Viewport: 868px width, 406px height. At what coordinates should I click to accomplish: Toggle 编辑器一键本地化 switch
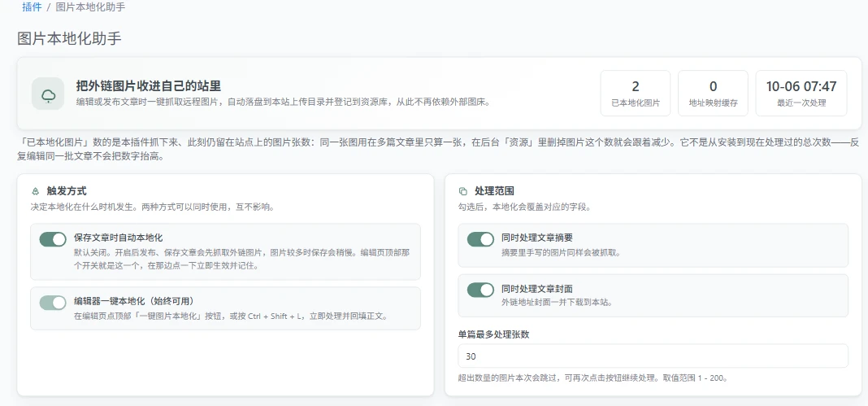(53, 303)
